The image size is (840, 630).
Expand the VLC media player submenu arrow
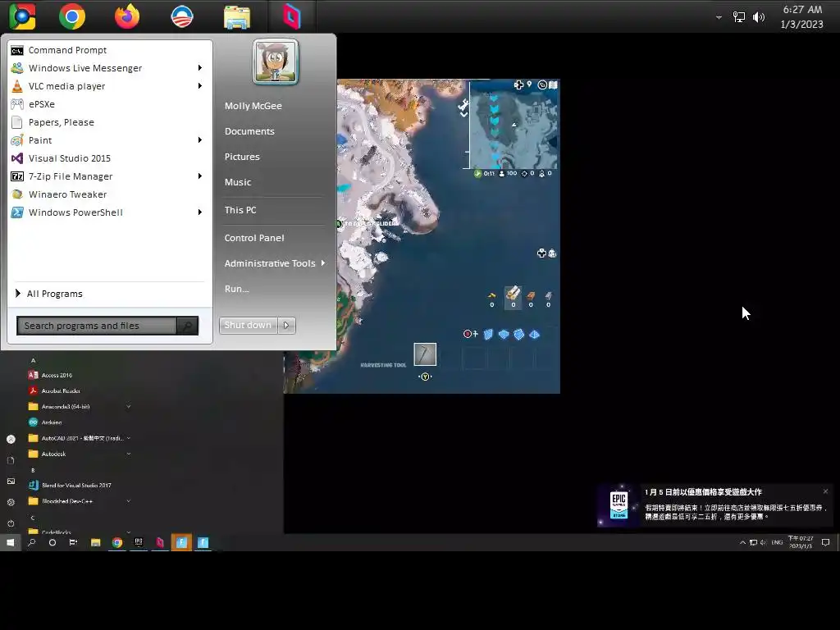coord(200,85)
